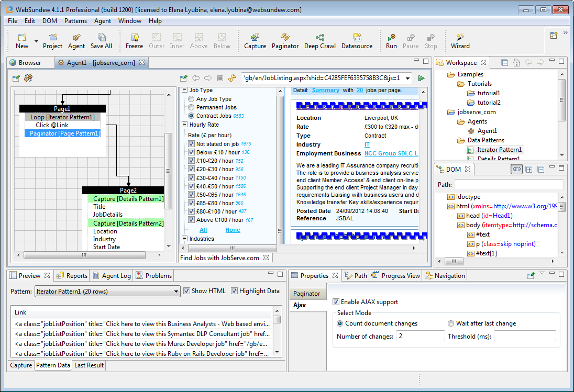Click the browser stop loading icon
This screenshot has height=392, width=574.
[x=220, y=78]
